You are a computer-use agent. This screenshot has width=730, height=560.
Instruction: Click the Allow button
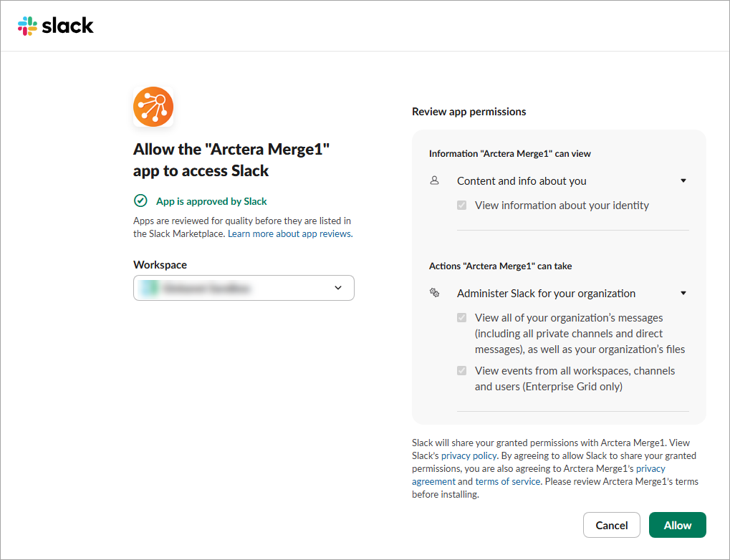coord(678,525)
